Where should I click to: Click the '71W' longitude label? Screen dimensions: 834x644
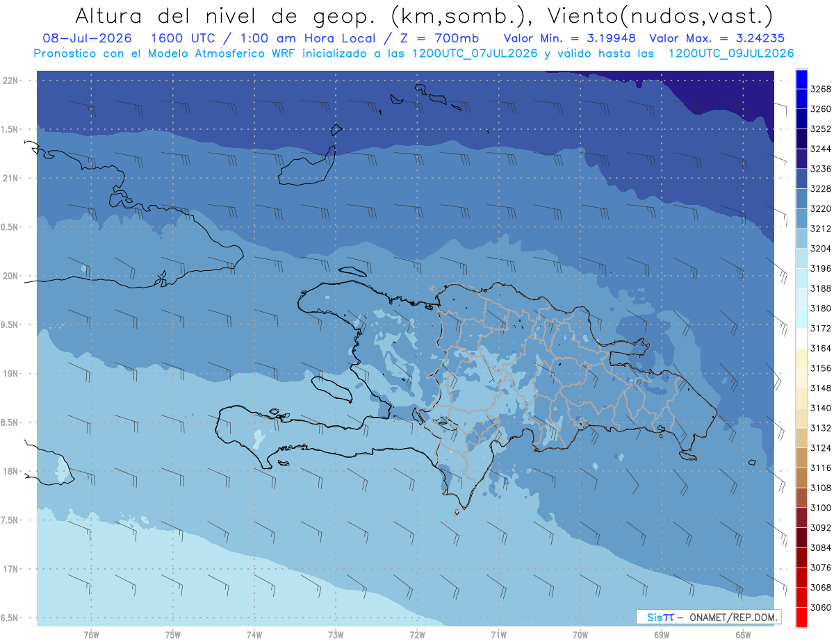[498, 635]
